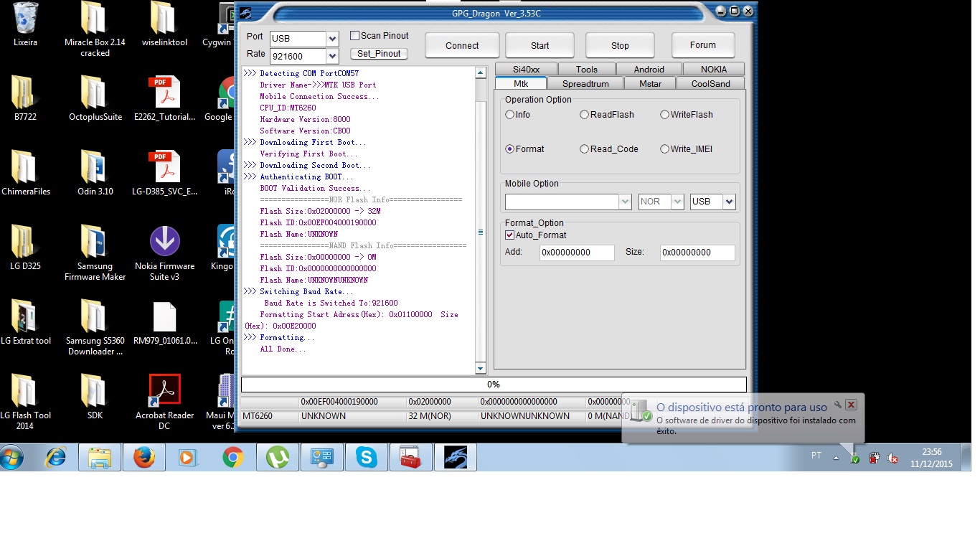Select the ReadFlash radio option
Screen dimensions: 980x551
(585, 115)
